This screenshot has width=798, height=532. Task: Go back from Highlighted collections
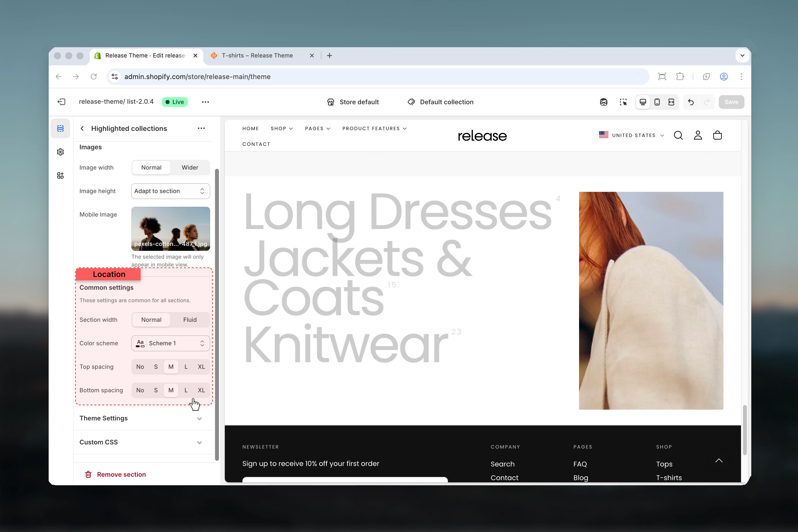[82, 128]
